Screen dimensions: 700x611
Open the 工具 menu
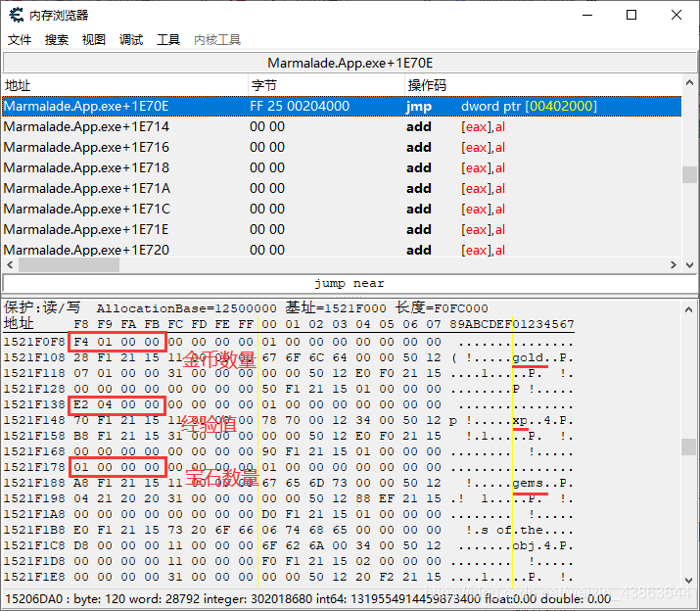click(x=168, y=40)
